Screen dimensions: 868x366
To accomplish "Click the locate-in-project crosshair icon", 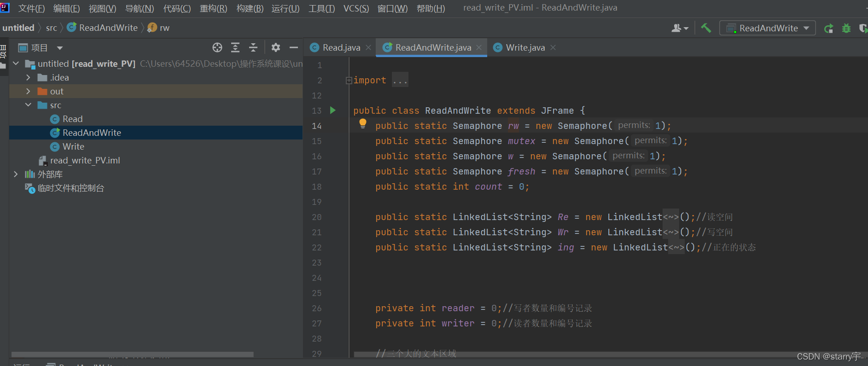I will pos(217,47).
